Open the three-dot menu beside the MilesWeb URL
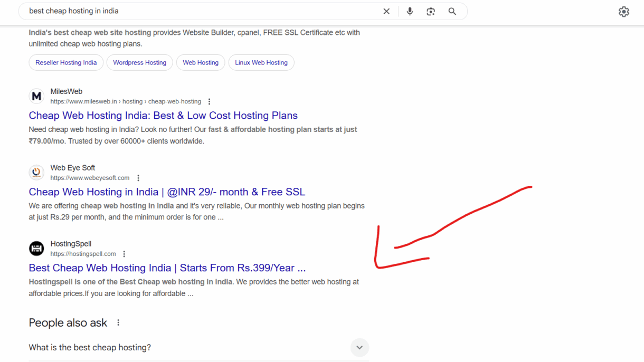644x362 pixels. point(210,101)
